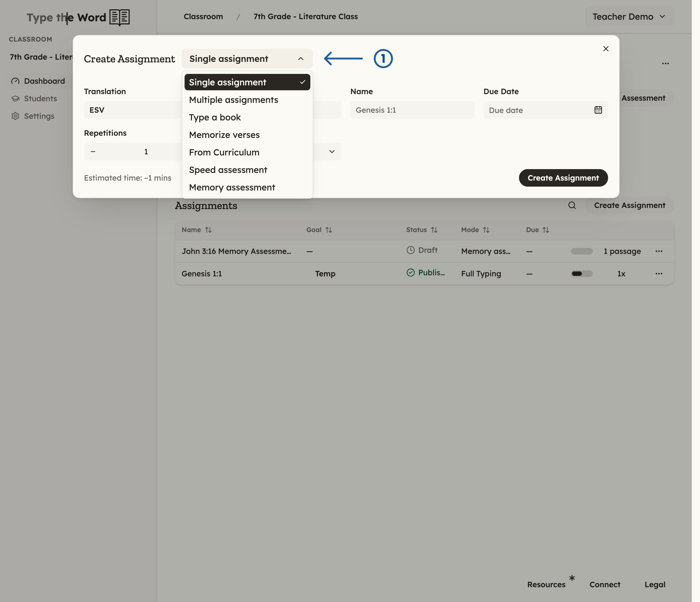
Task: Sort assignments by Status column
Action: [x=422, y=230]
